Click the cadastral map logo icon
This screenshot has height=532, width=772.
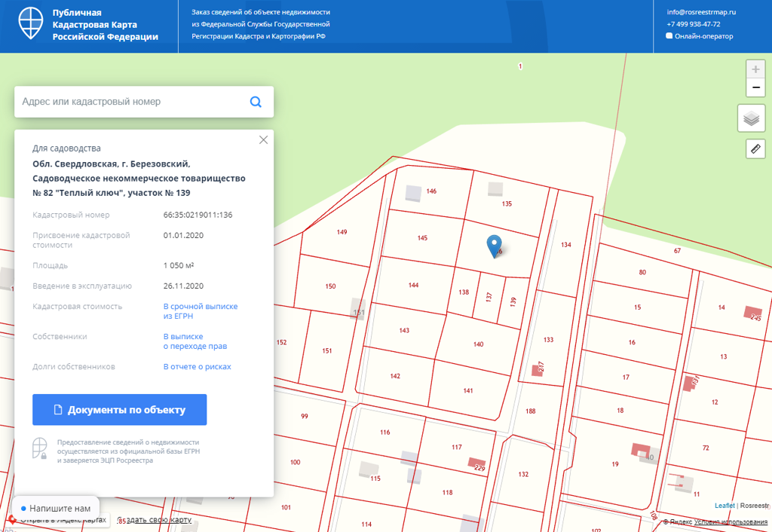(x=32, y=26)
